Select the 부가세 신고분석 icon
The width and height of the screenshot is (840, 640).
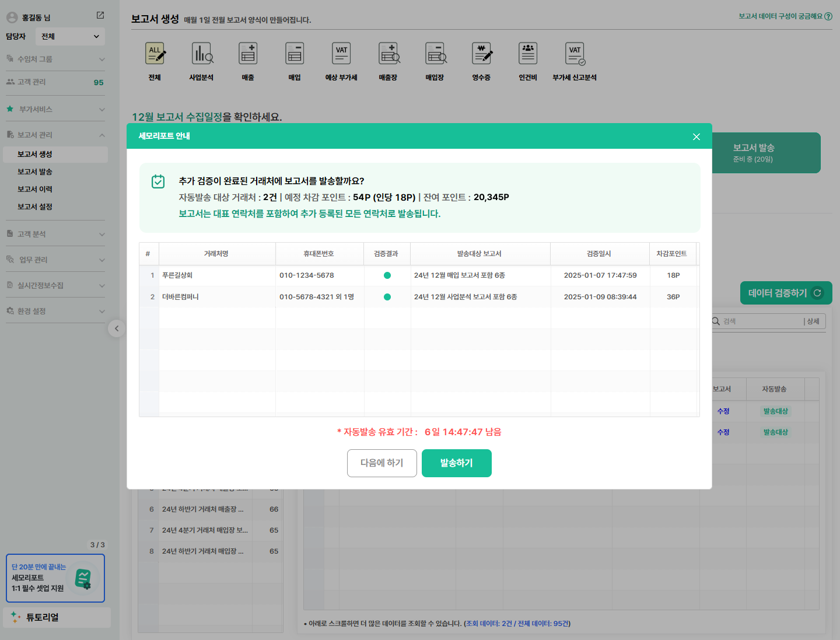575,54
